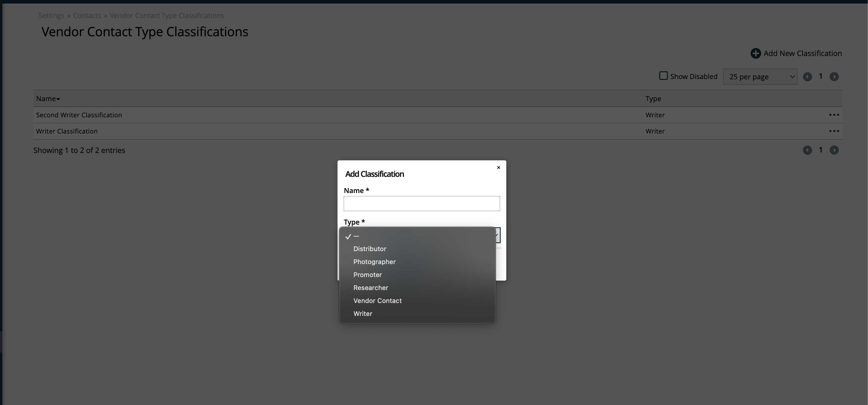Navigate to Contacts via the breadcrumb
This screenshot has height=405, width=868.
pyautogui.click(x=87, y=15)
